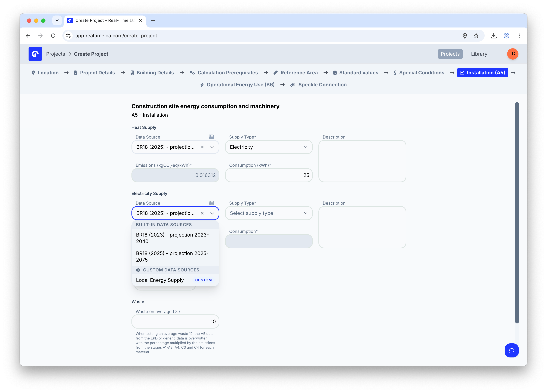Expand the Heat Supply Data Source dropdown

pos(212,147)
